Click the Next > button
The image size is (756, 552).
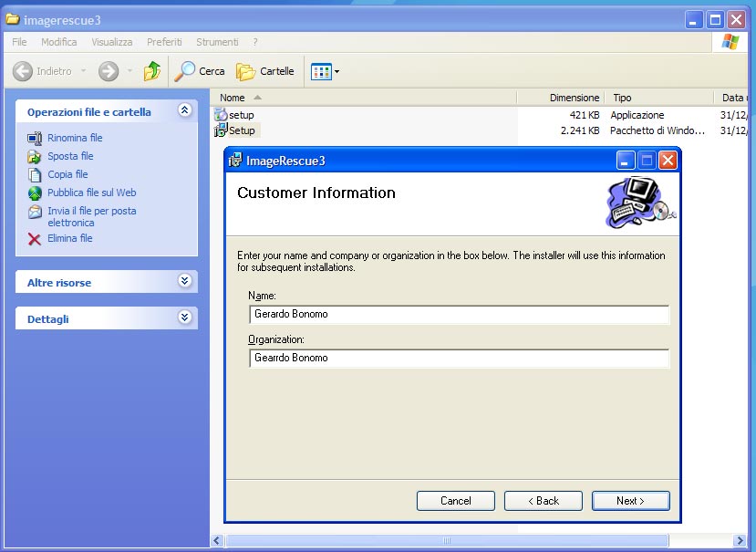pyautogui.click(x=631, y=501)
